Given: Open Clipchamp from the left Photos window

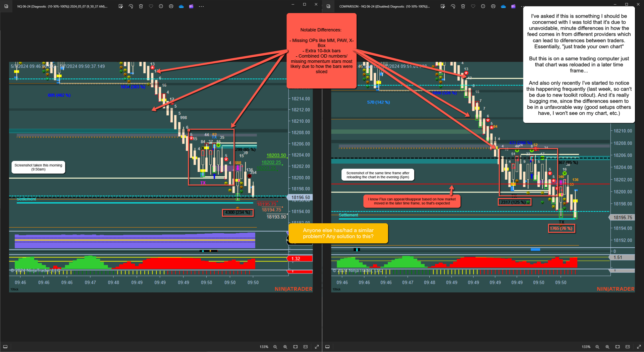Looking at the screenshot, I should click(x=191, y=6).
